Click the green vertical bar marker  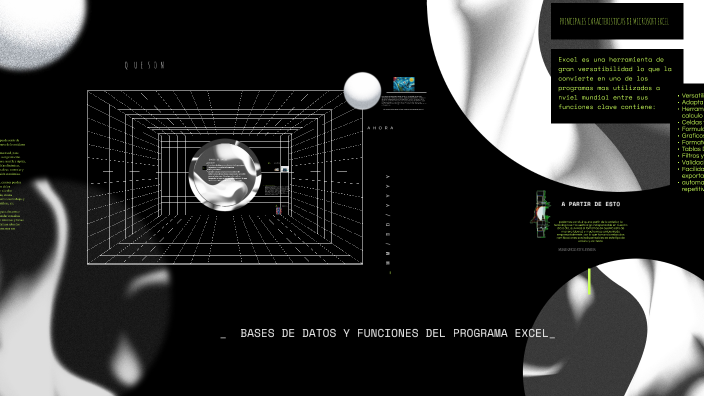click(589, 282)
